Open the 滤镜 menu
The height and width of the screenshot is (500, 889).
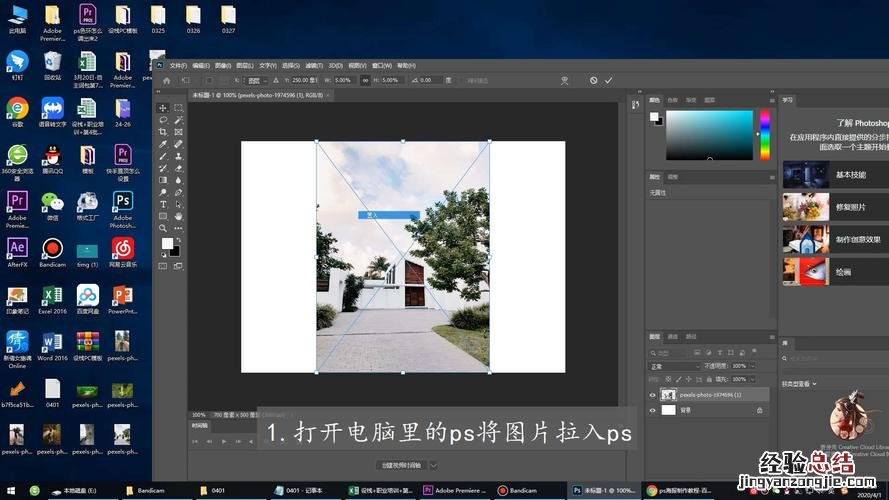(x=312, y=66)
